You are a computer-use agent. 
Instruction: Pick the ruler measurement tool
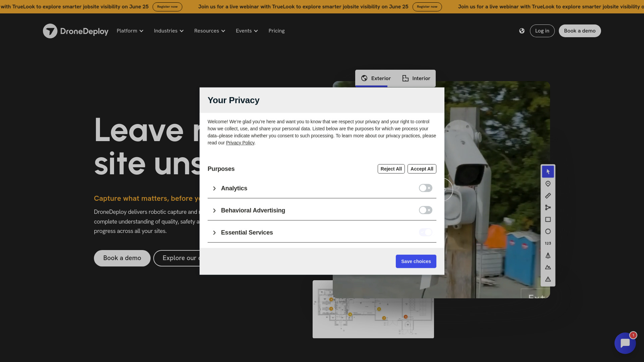point(548,196)
